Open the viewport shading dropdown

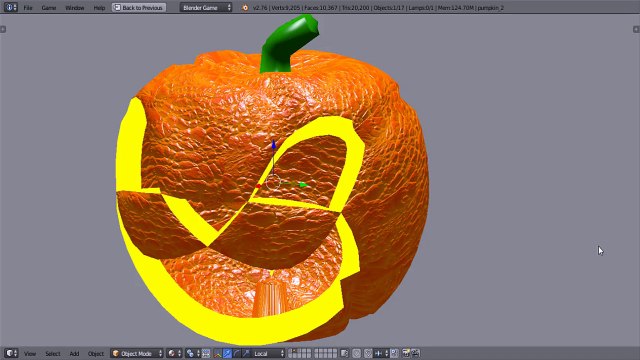click(x=174, y=353)
